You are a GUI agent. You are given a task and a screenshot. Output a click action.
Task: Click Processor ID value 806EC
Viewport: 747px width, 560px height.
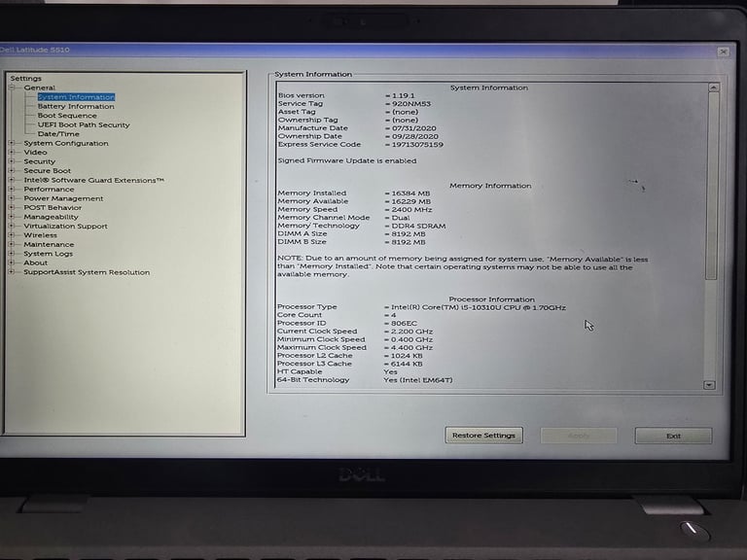pos(404,324)
